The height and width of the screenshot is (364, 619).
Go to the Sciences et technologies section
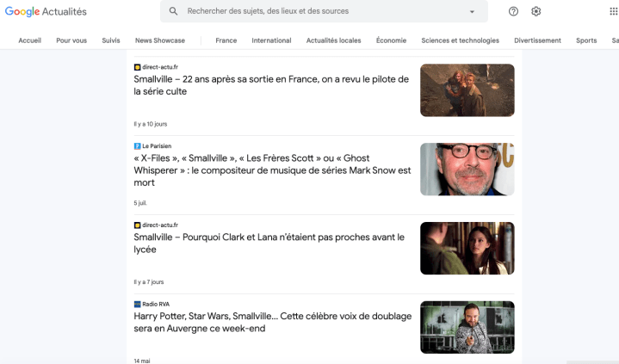pyautogui.click(x=460, y=40)
